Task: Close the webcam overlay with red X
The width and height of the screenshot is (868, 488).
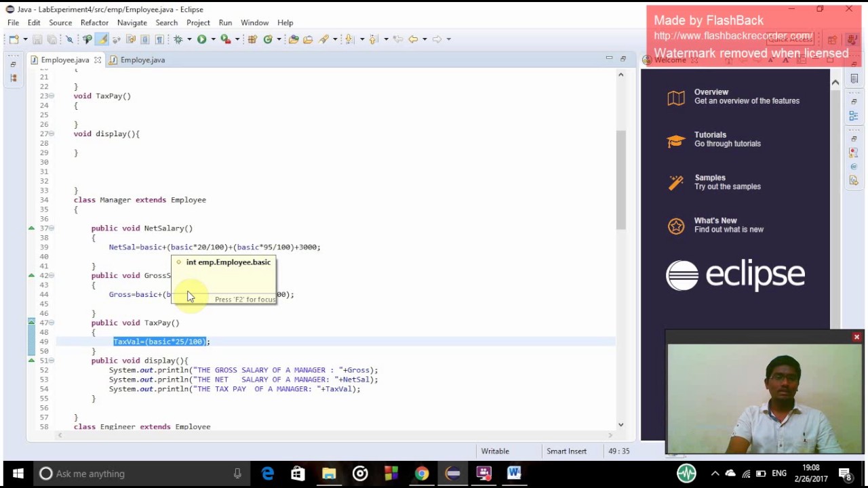Action: [x=856, y=337]
